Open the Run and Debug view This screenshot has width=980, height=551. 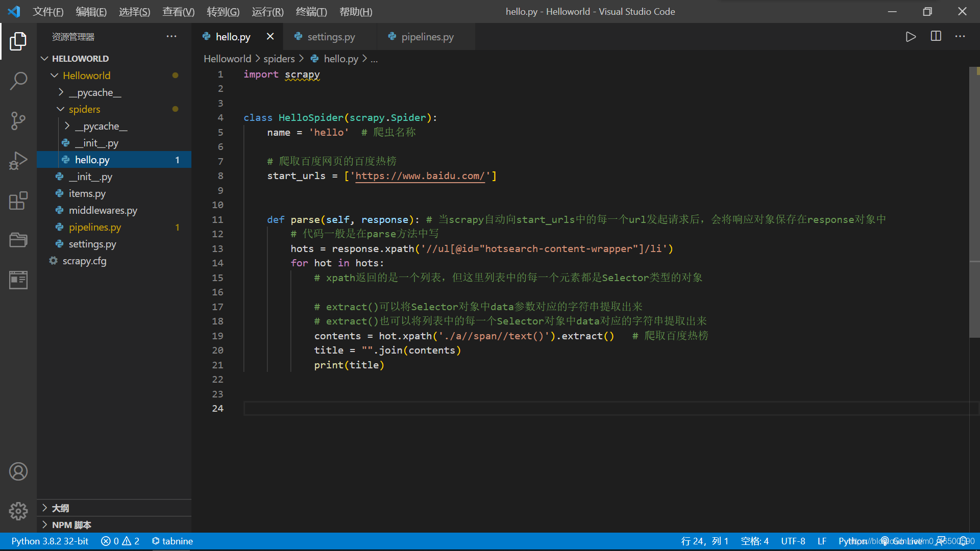tap(18, 161)
